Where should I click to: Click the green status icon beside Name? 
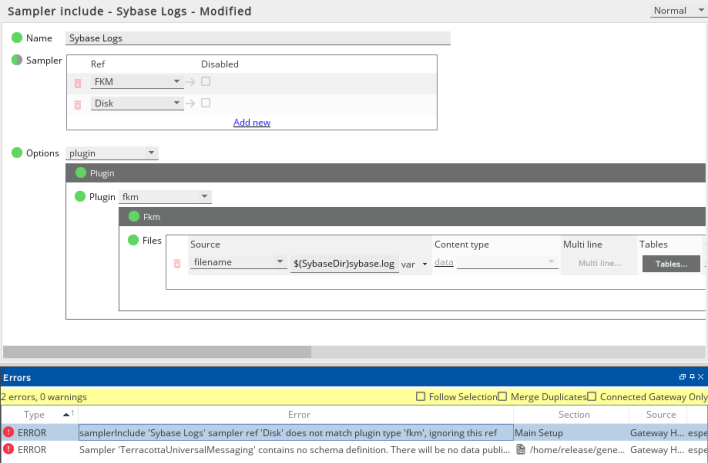17,38
